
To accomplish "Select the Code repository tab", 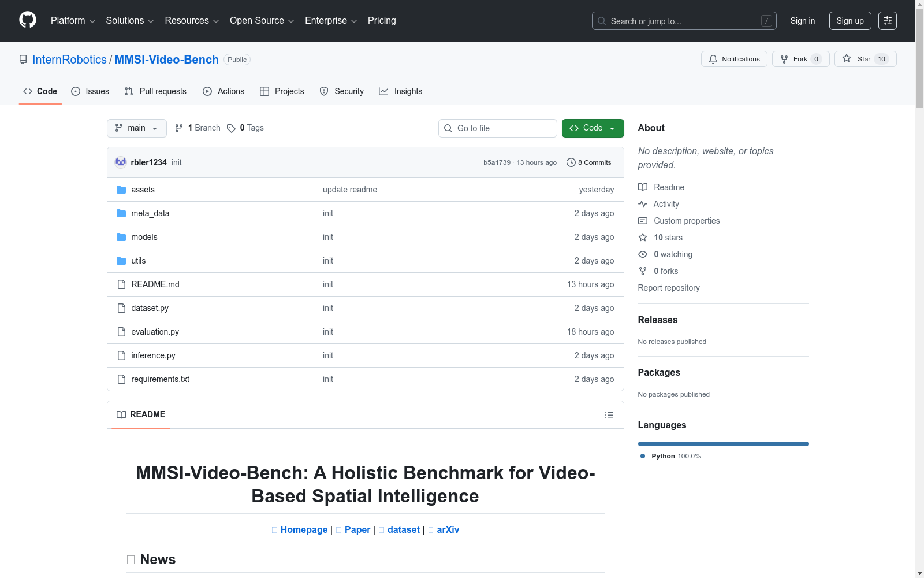I will [40, 91].
